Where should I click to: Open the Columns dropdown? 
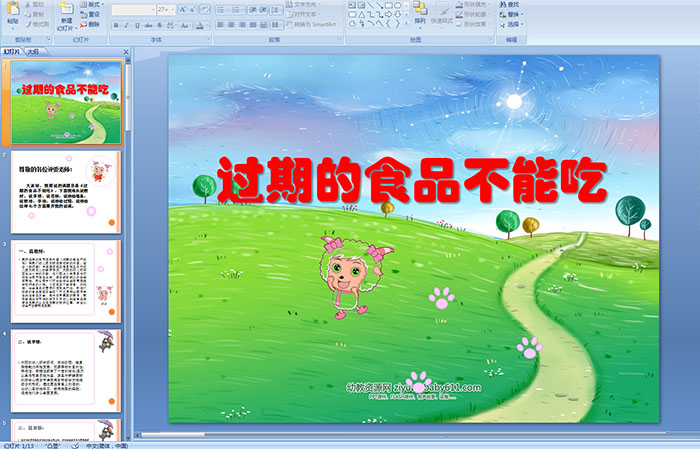[x=276, y=25]
